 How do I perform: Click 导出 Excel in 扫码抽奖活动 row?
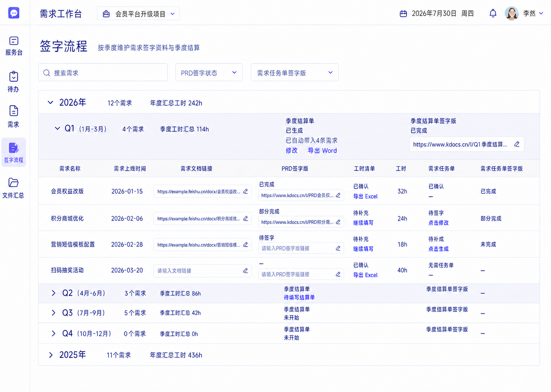(365, 275)
